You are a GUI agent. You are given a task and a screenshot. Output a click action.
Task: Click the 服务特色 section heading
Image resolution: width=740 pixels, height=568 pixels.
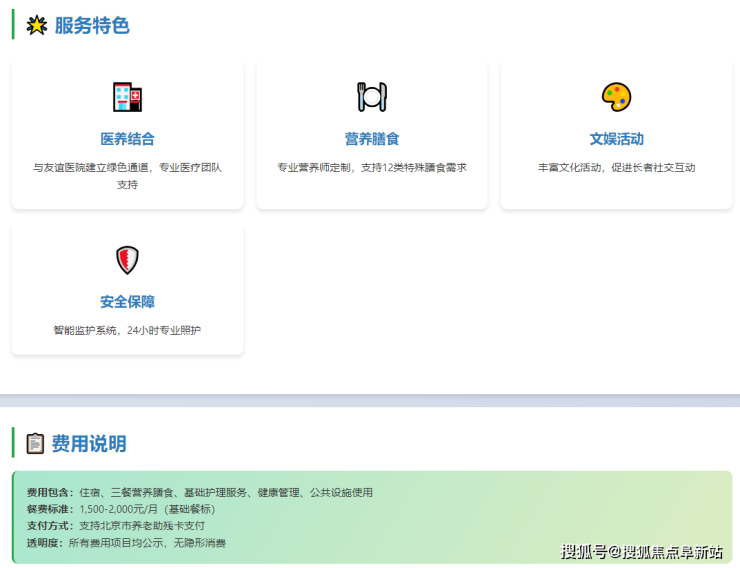coord(92,26)
